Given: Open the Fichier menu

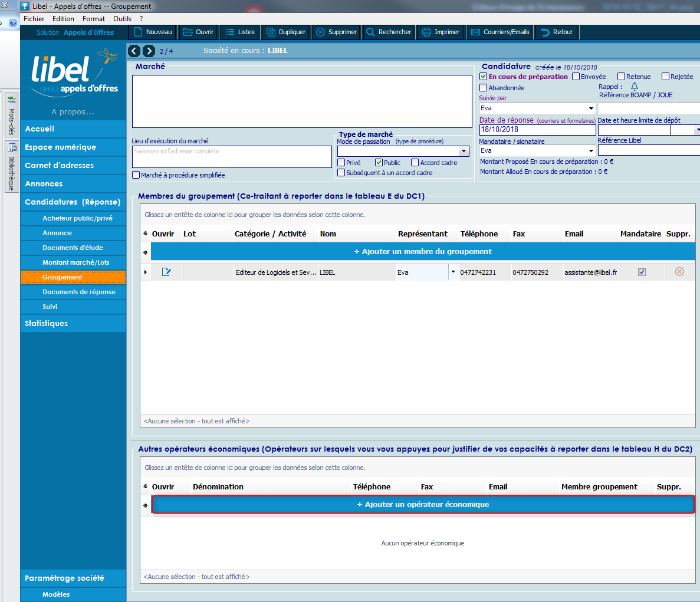Looking at the screenshot, I should [x=34, y=19].
